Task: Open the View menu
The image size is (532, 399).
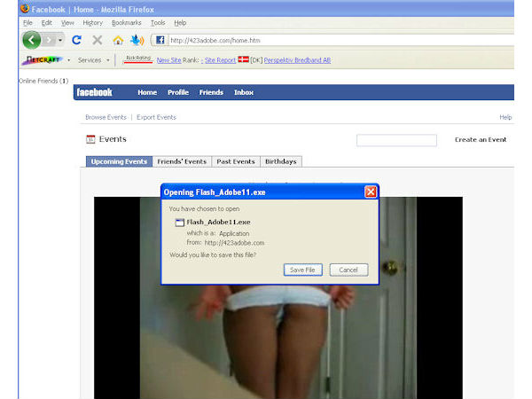Action: click(x=67, y=23)
